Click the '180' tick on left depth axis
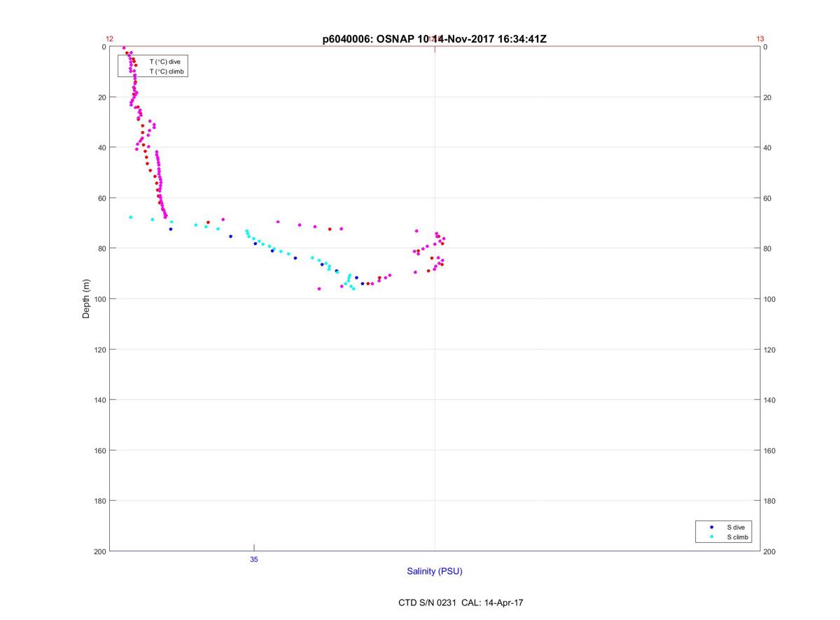 (x=99, y=501)
